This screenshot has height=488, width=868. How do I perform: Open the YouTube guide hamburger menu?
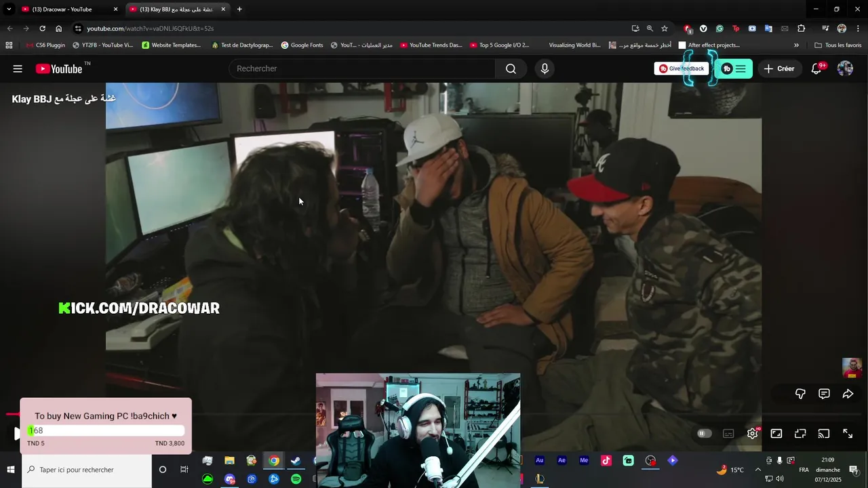click(18, 68)
